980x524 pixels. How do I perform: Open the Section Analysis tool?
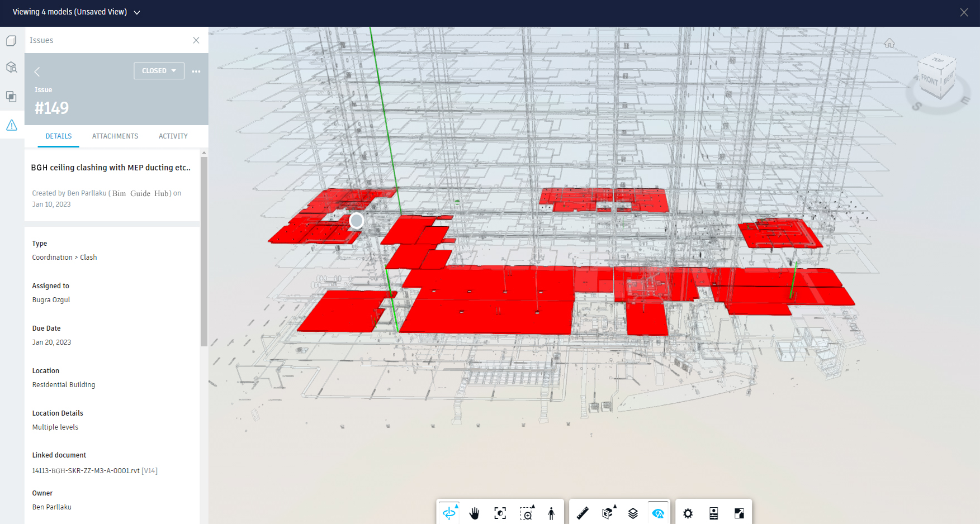pos(608,513)
